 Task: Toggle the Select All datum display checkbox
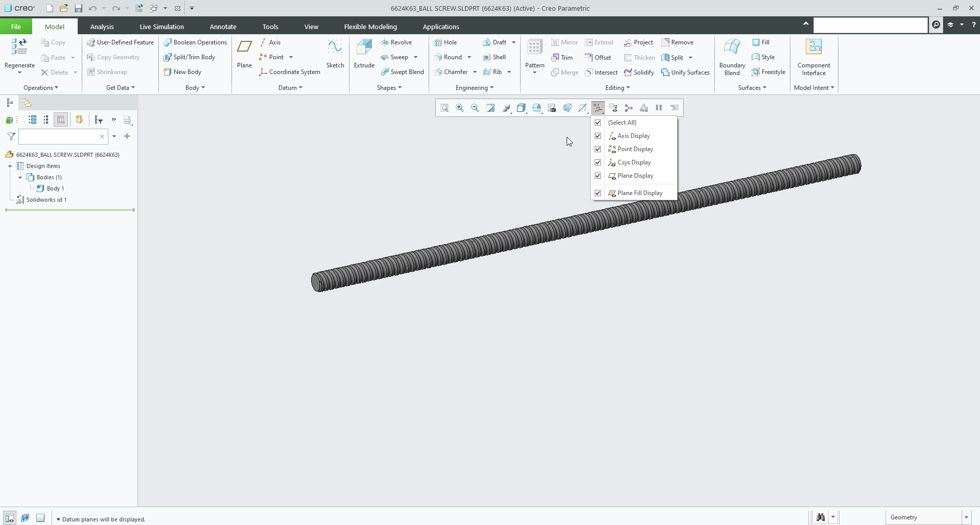click(598, 122)
